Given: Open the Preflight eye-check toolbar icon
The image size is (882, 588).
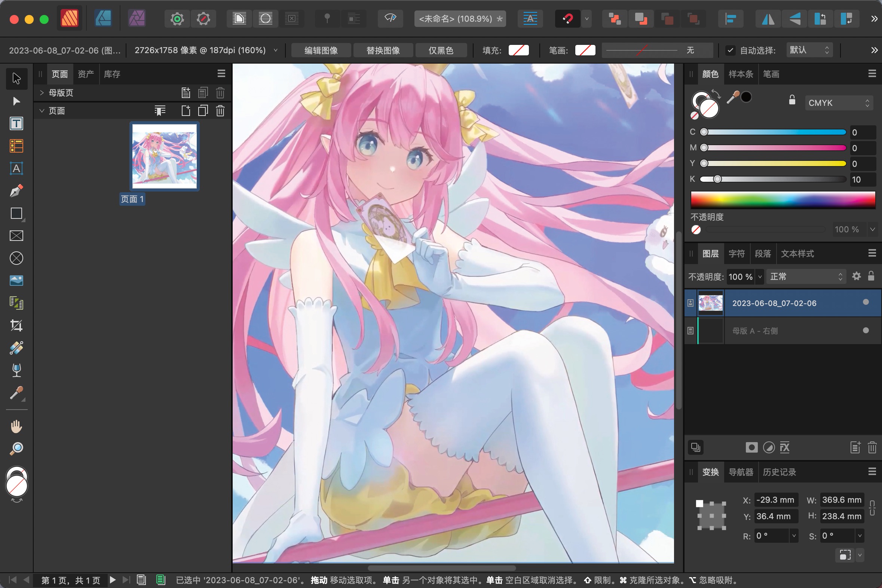Looking at the screenshot, I should [x=391, y=18].
